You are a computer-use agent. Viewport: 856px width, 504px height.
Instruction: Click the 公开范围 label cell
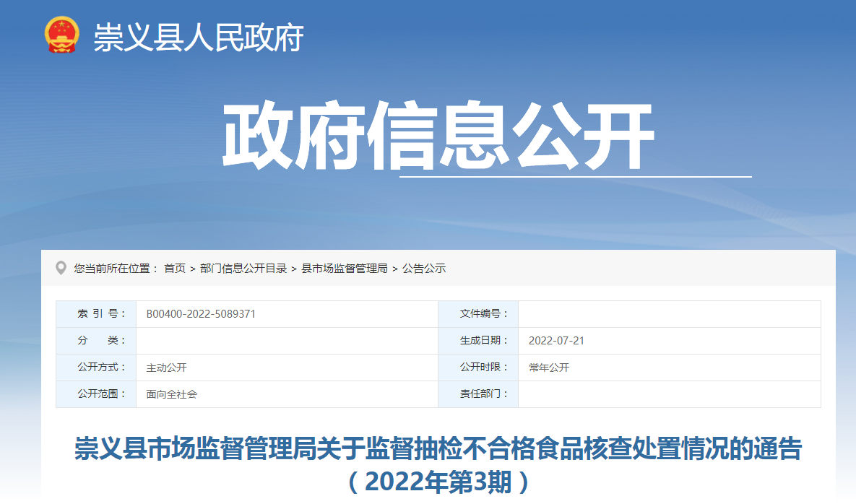point(96,394)
